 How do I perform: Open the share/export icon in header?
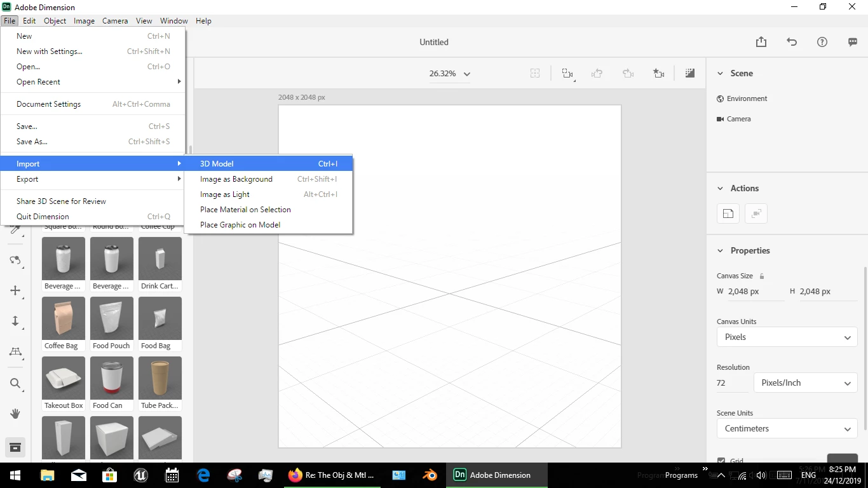(x=761, y=42)
